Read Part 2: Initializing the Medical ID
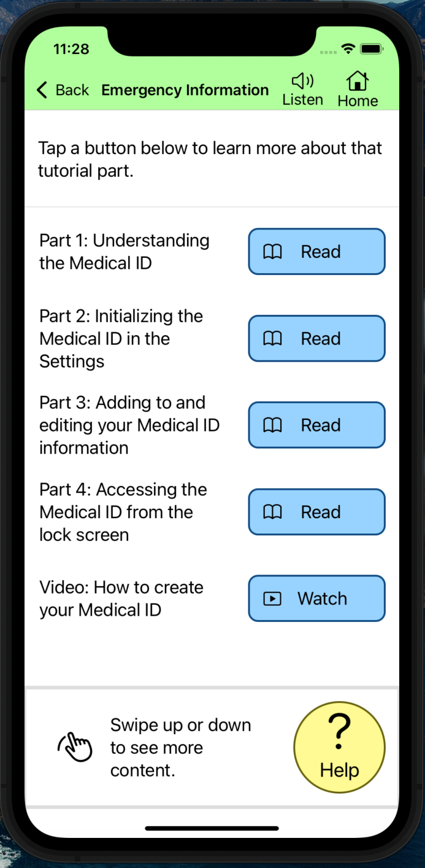This screenshot has width=425, height=868. (x=316, y=338)
